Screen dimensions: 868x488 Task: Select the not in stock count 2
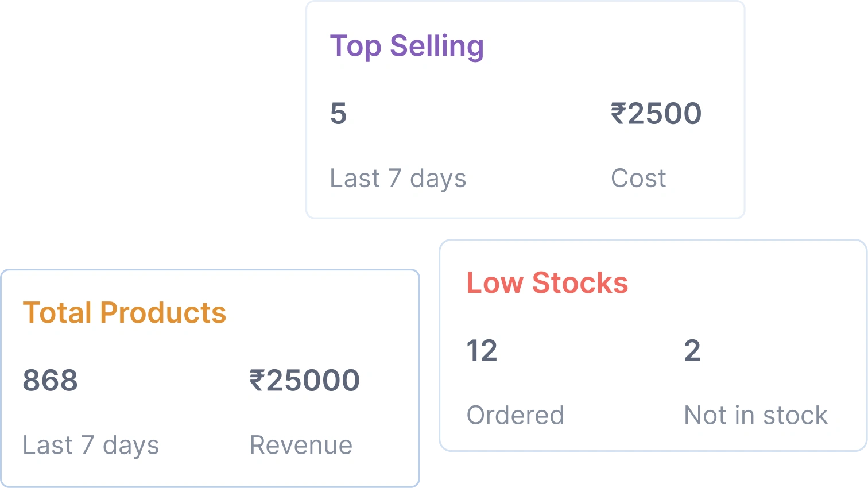692,350
